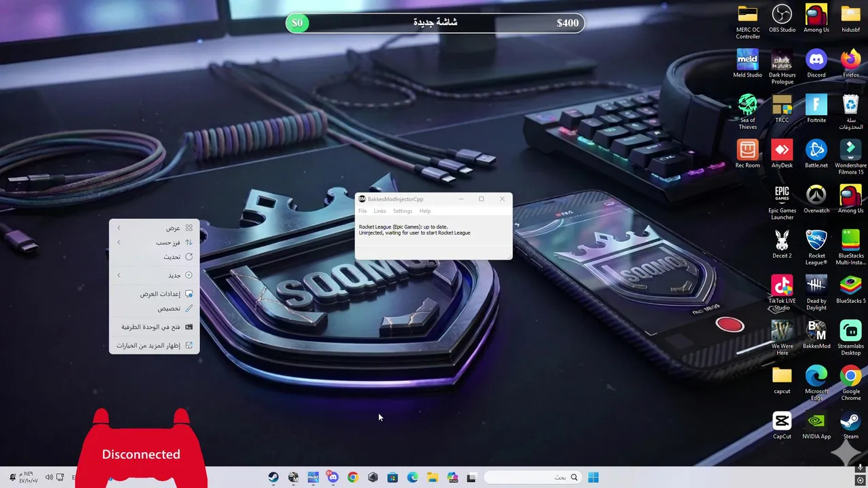Launch Rec Room desktop shortcut
Image resolution: width=868 pixels, height=488 pixels.
(x=747, y=154)
